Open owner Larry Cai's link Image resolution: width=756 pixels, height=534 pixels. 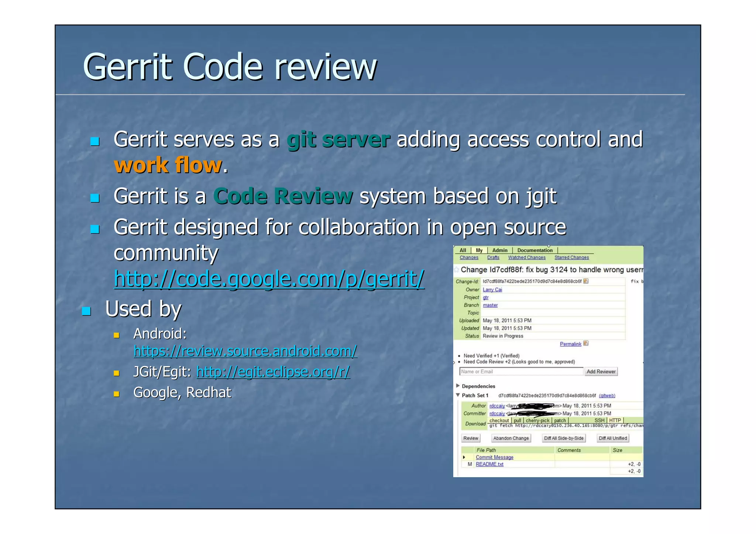[x=492, y=290]
